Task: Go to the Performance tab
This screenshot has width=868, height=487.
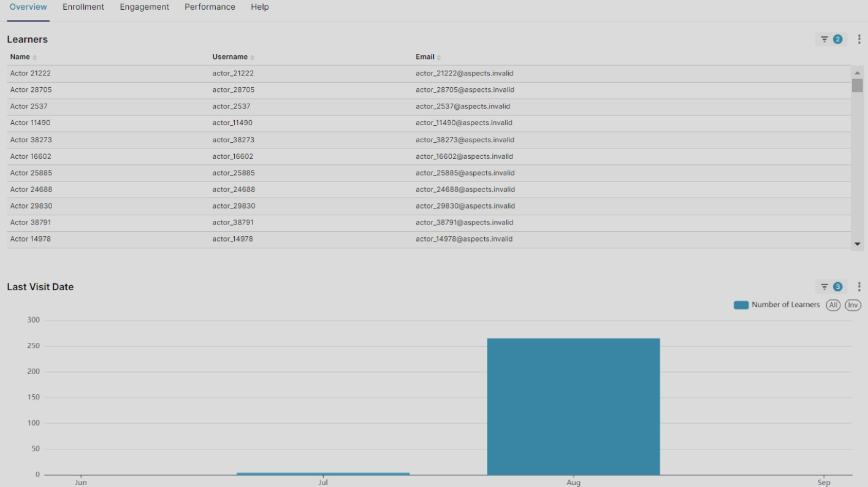Action: 210,7
